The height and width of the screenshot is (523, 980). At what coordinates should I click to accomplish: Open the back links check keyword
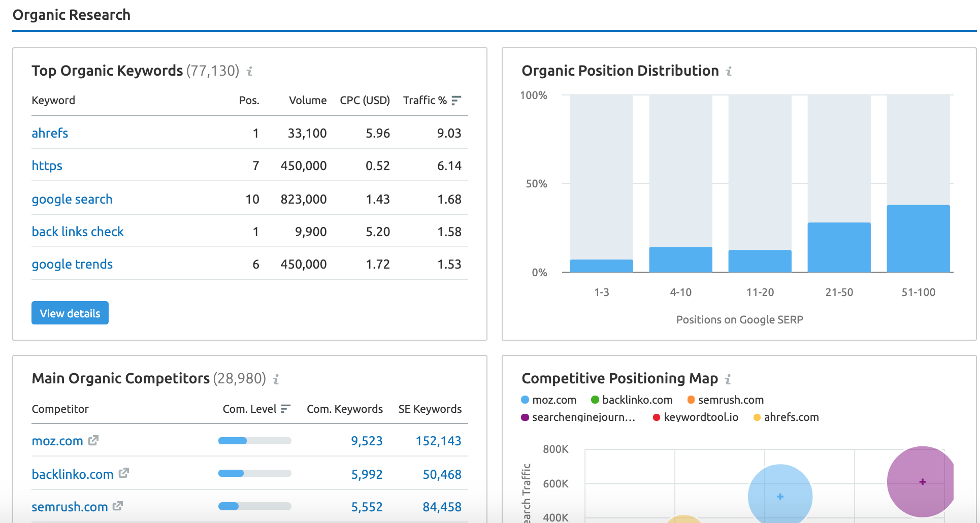coord(78,232)
